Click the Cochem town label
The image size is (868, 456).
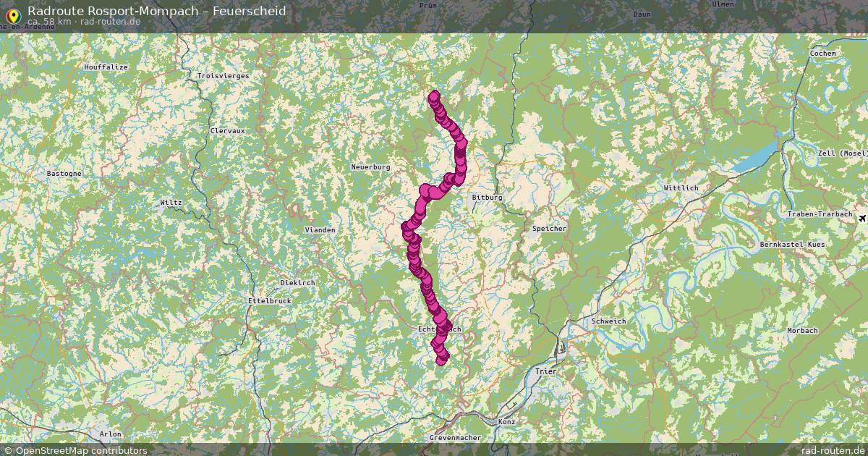coord(823,54)
